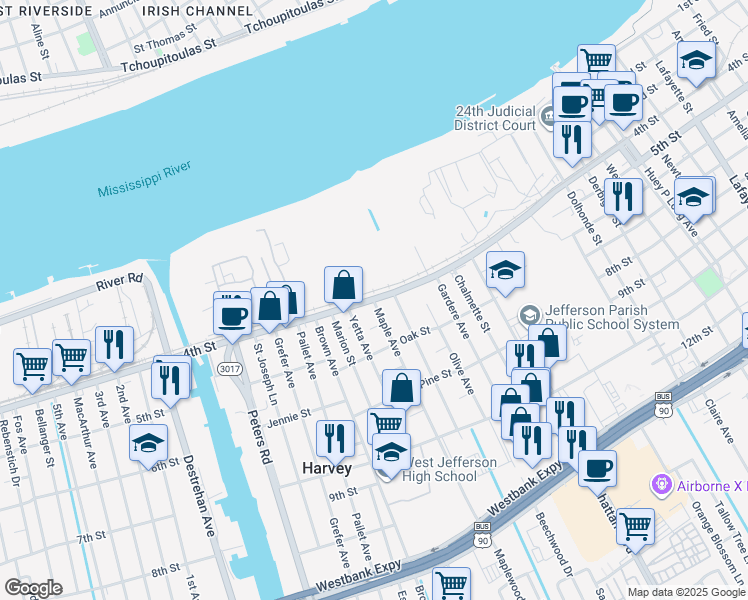Click the River Rd street label
Image resolution: width=748 pixels, height=600 pixels.
pos(119,282)
